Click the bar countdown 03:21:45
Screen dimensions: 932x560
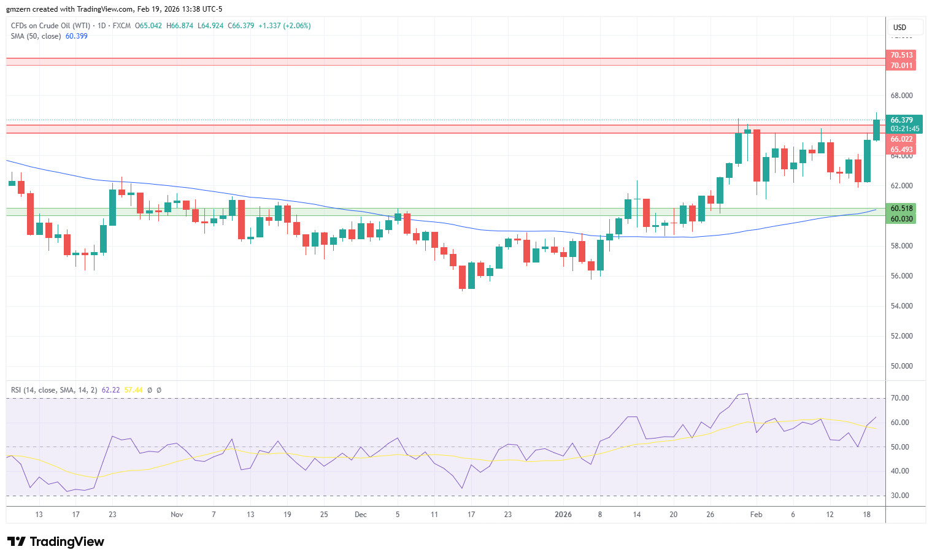(905, 129)
